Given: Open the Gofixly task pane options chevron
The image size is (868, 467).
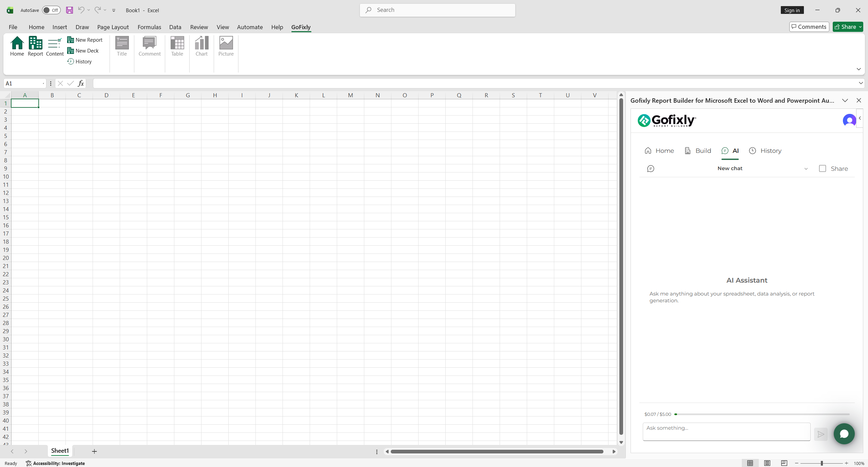Looking at the screenshot, I should 845,100.
